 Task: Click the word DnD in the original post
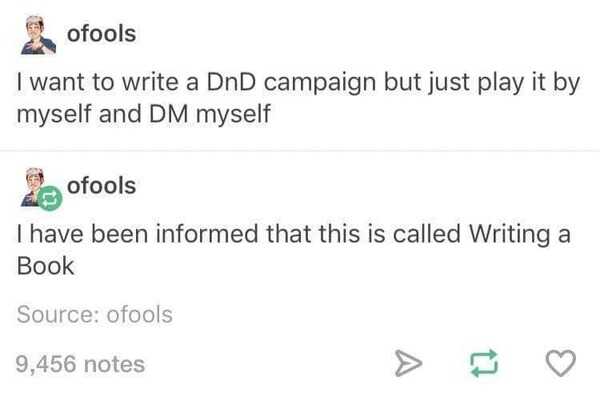point(231,82)
